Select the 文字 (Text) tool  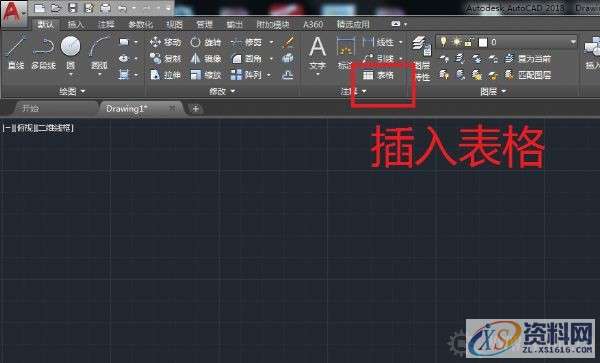coord(318,53)
